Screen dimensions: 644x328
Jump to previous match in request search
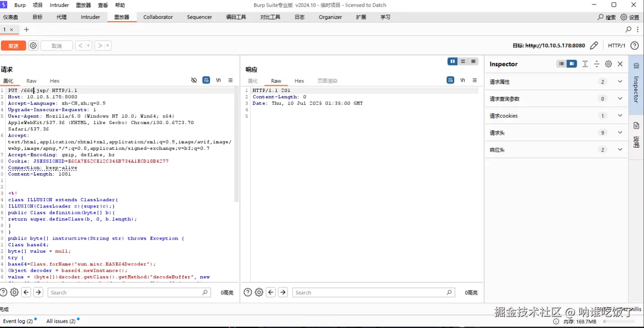[27, 292]
